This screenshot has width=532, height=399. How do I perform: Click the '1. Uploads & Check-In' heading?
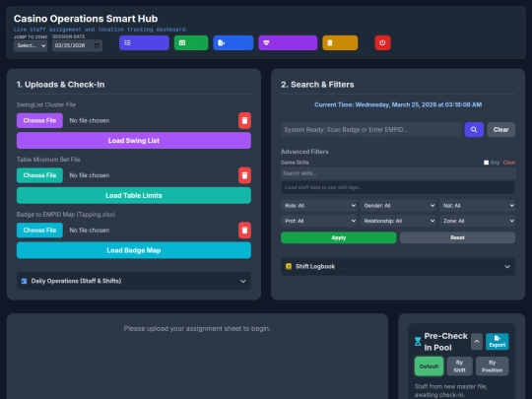[x=60, y=85]
